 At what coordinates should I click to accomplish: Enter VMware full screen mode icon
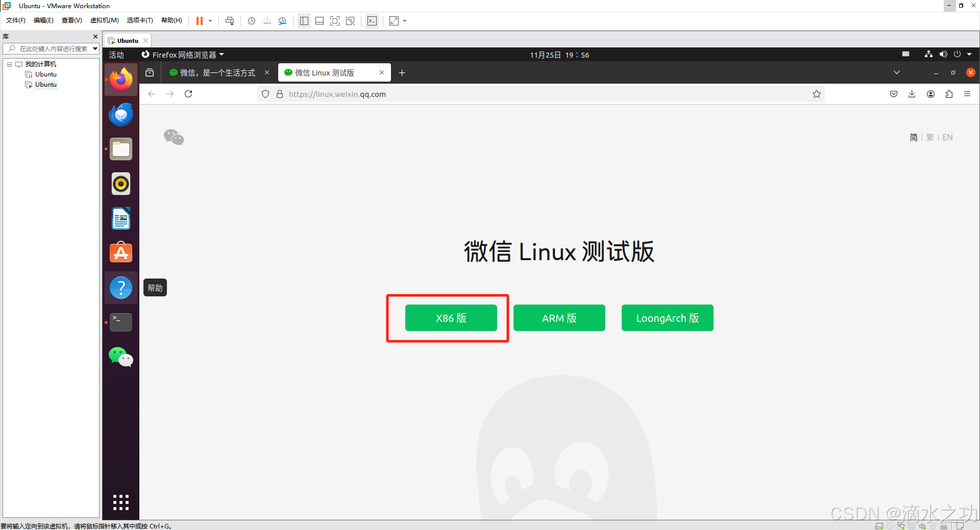click(x=335, y=21)
